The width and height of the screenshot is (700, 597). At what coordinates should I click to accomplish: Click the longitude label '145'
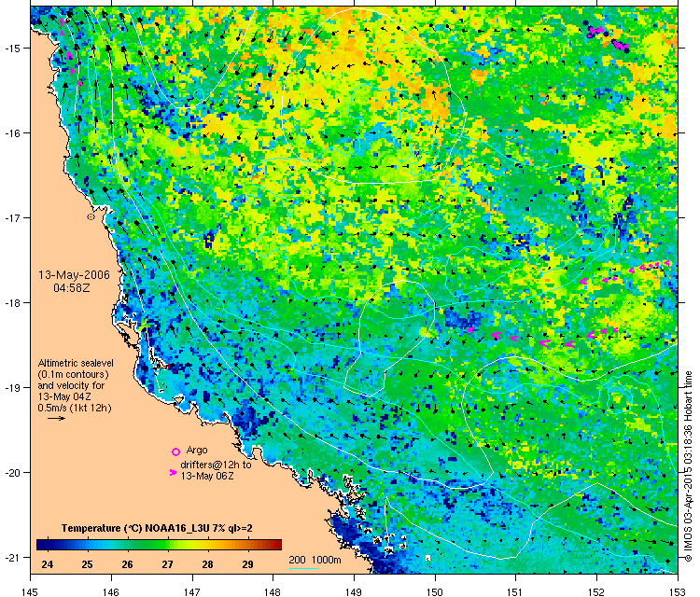tap(30, 591)
